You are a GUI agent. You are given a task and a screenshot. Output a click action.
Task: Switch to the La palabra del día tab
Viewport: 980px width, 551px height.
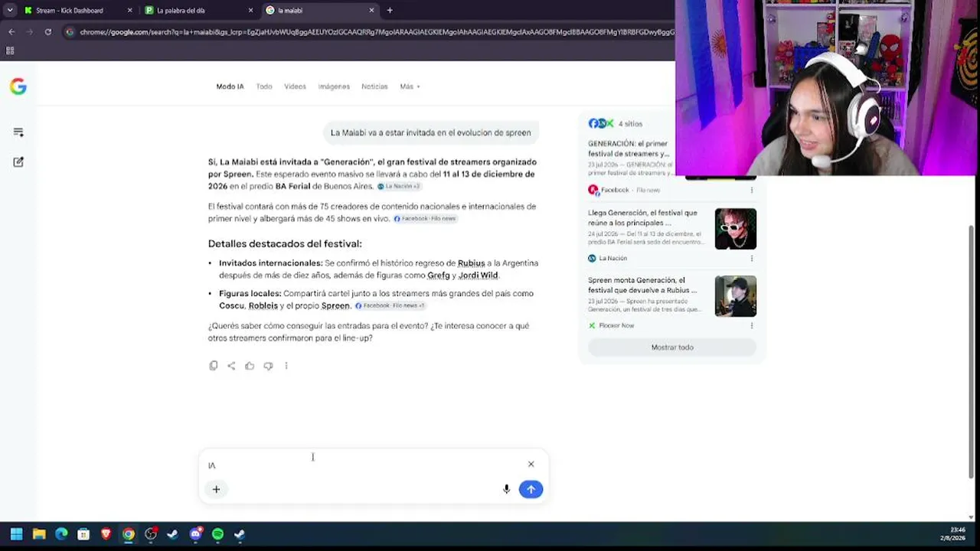[199, 11]
